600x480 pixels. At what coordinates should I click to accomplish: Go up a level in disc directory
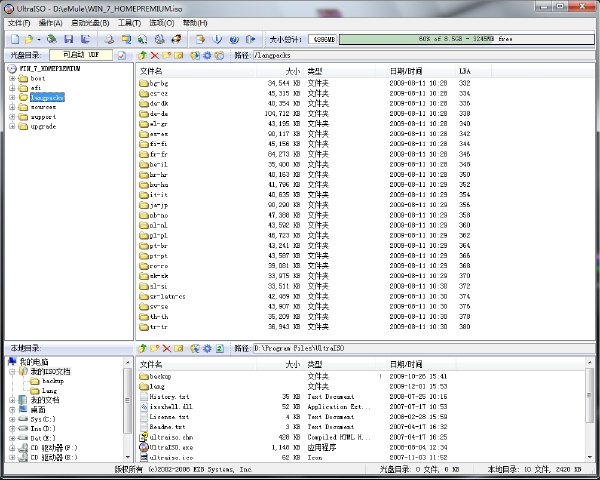coord(142,56)
